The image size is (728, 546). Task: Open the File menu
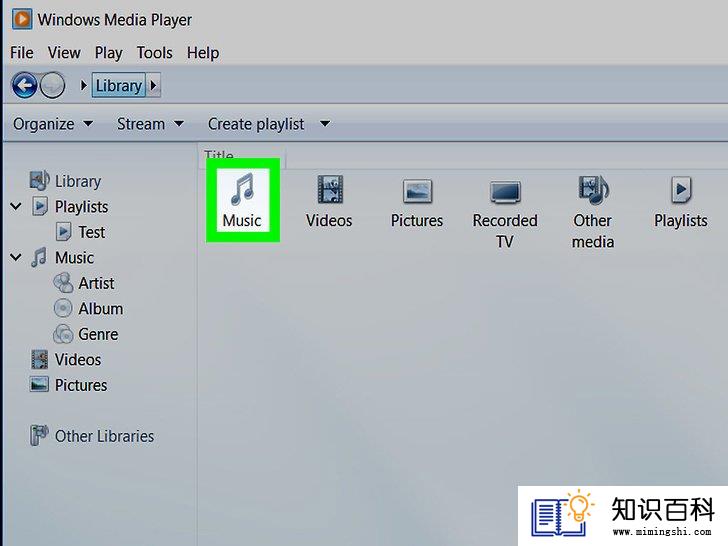coord(21,53)
